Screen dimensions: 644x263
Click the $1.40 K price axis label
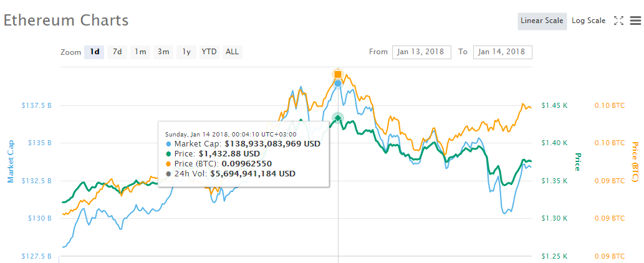tap(554, 143)
